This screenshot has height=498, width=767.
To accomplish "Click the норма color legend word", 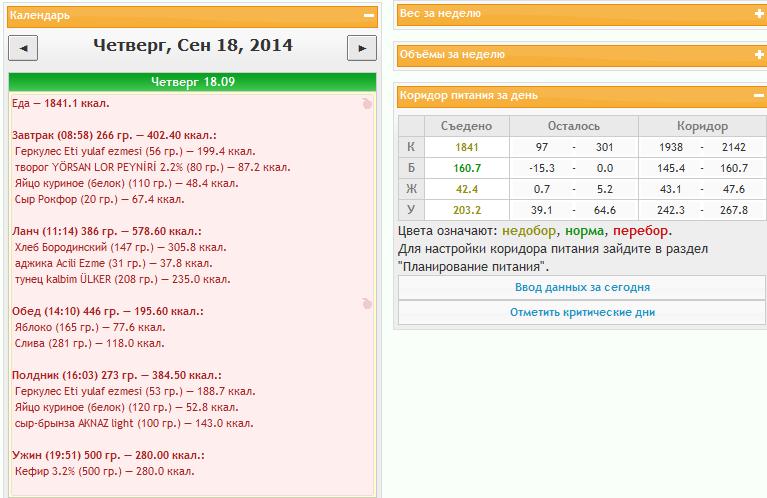I will (585, 231).
